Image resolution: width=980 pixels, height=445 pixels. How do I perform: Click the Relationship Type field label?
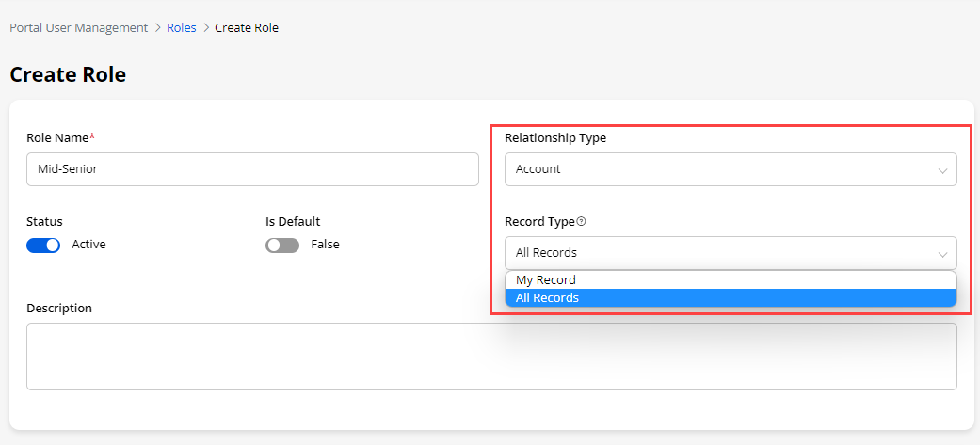(x=555, y=138)
